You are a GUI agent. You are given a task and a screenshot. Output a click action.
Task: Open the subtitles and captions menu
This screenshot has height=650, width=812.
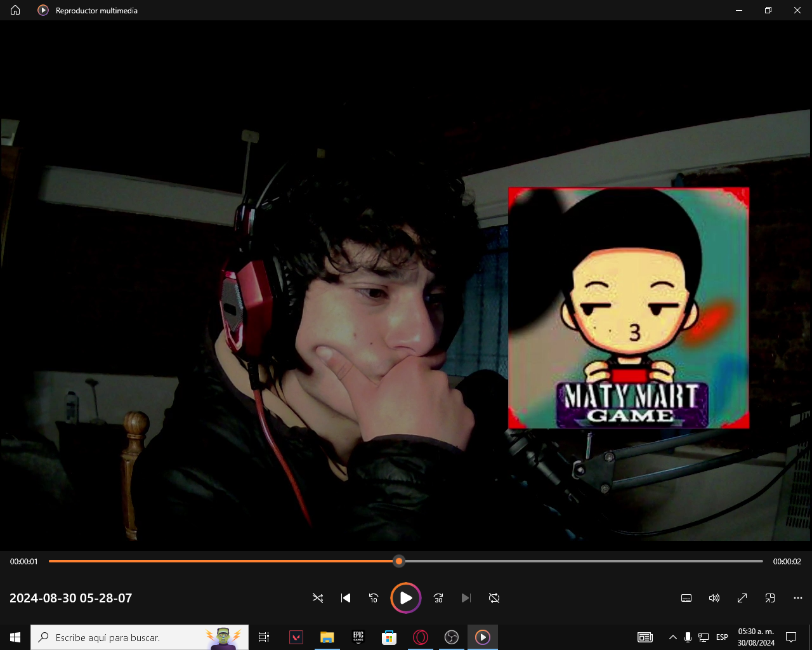pyautogui.click(x=686, y=598)
